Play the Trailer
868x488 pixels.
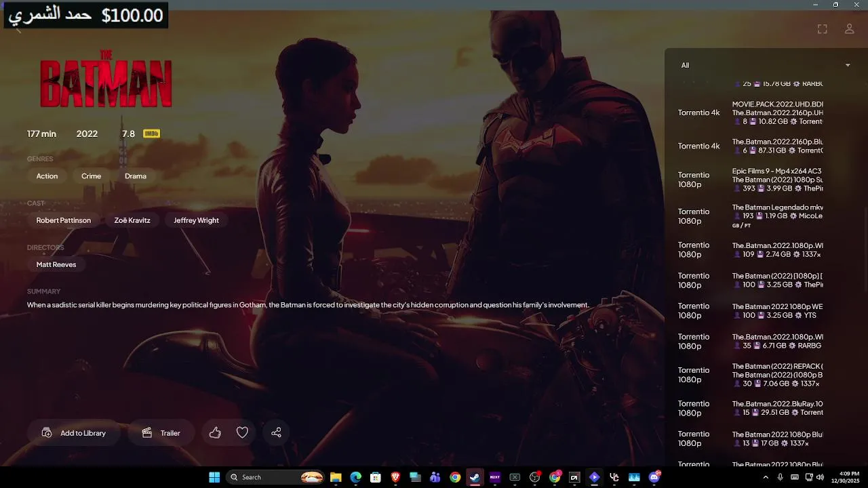[161, 432]
